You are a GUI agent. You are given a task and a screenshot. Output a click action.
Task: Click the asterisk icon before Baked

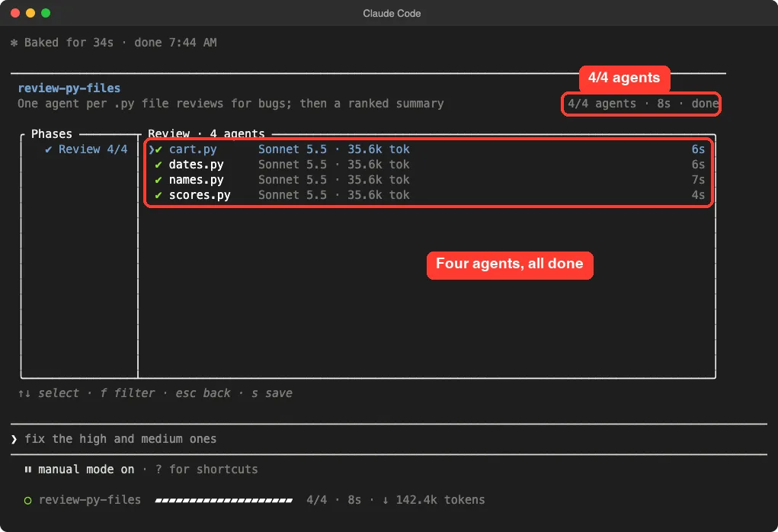coord(14,43)
